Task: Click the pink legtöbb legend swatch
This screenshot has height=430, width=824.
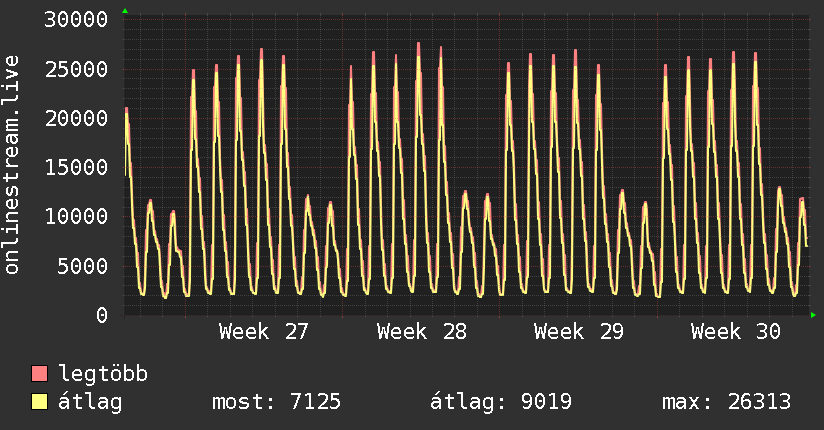Action: [39, 373]
